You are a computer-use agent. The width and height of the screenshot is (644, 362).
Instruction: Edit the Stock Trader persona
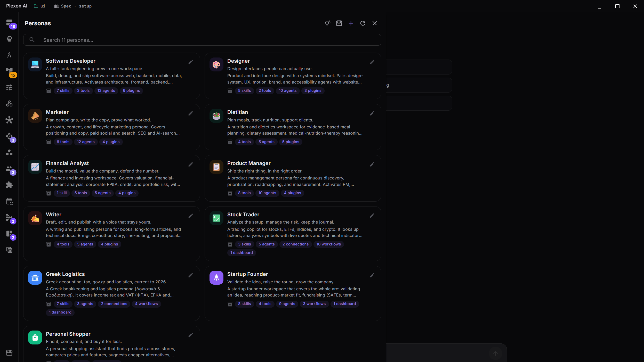[x=372, y=216]
